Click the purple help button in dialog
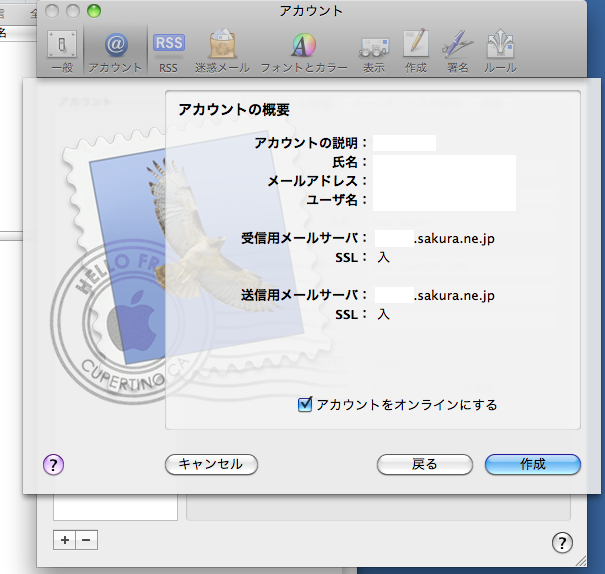 coord(54,464)
